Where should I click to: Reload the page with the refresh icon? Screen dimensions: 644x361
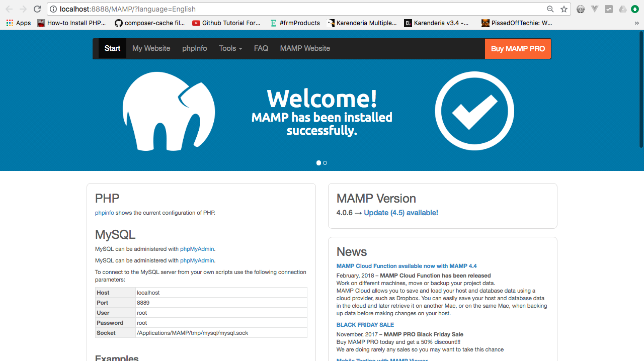[37, 9]
